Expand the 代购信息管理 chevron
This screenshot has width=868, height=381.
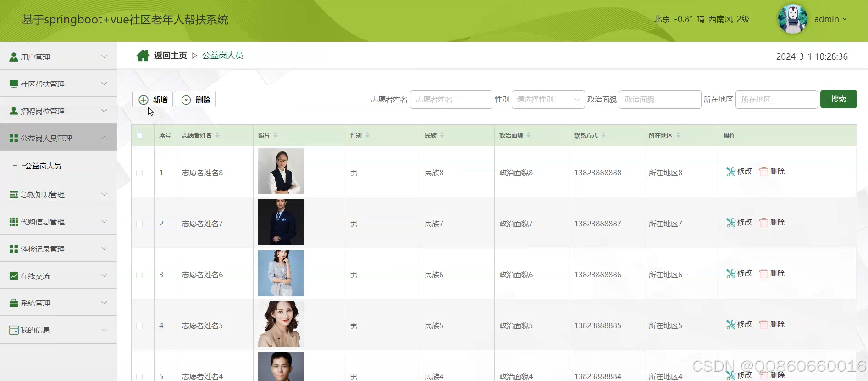tap(104, 221)
